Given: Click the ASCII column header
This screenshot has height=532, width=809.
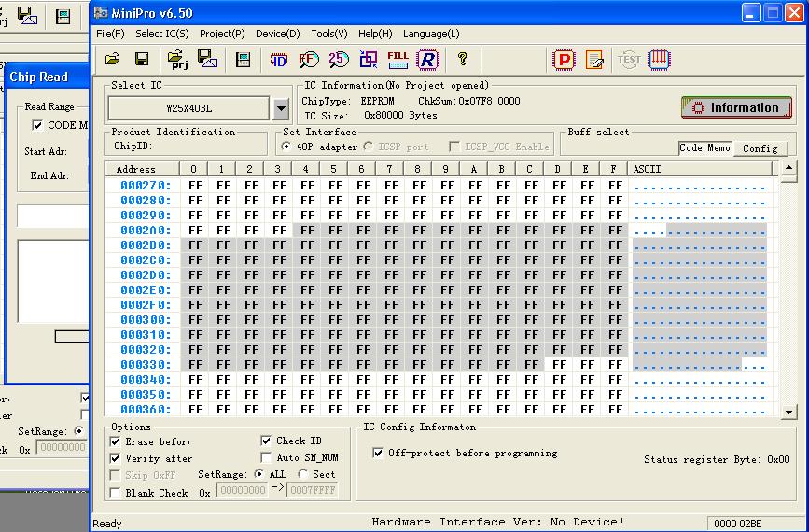Looking at the screenshot, I should (x=701, y=169).
